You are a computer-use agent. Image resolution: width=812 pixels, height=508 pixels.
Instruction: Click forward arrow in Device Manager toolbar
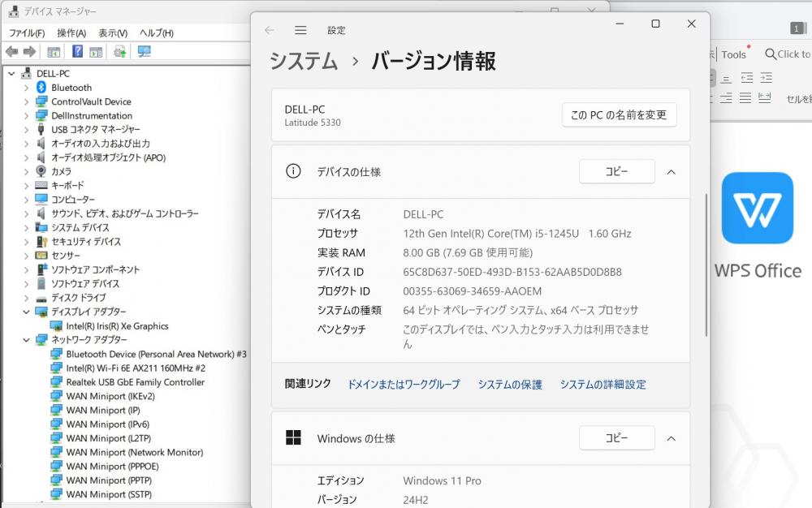[30, 52]
